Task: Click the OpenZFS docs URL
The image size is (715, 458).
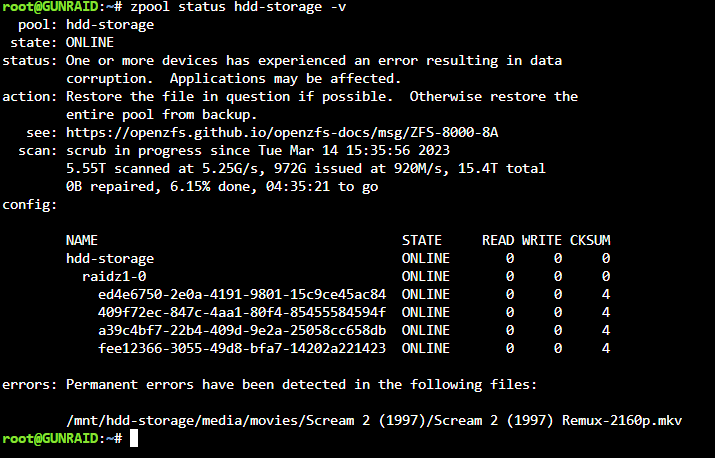Action: (282, 133)
